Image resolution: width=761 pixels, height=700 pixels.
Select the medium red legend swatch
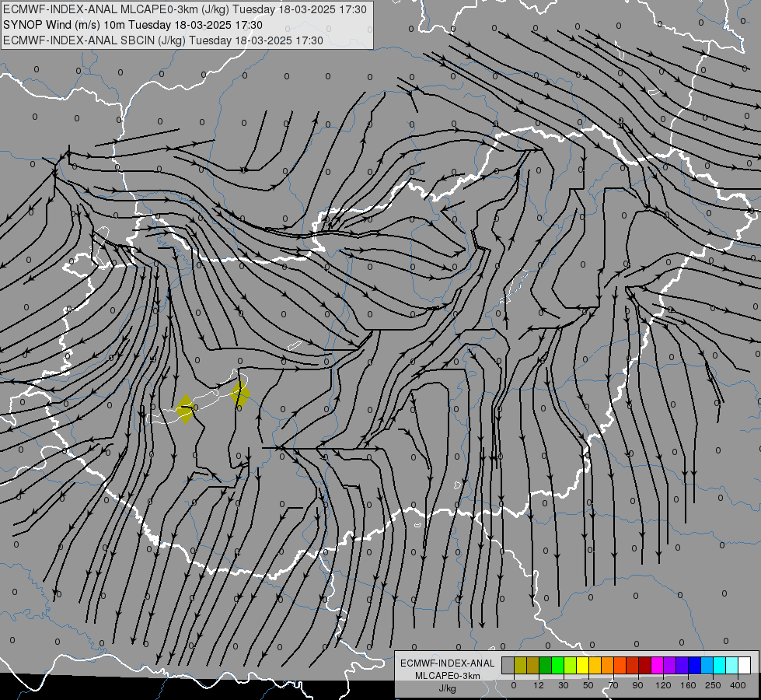[x=633, y=665]
